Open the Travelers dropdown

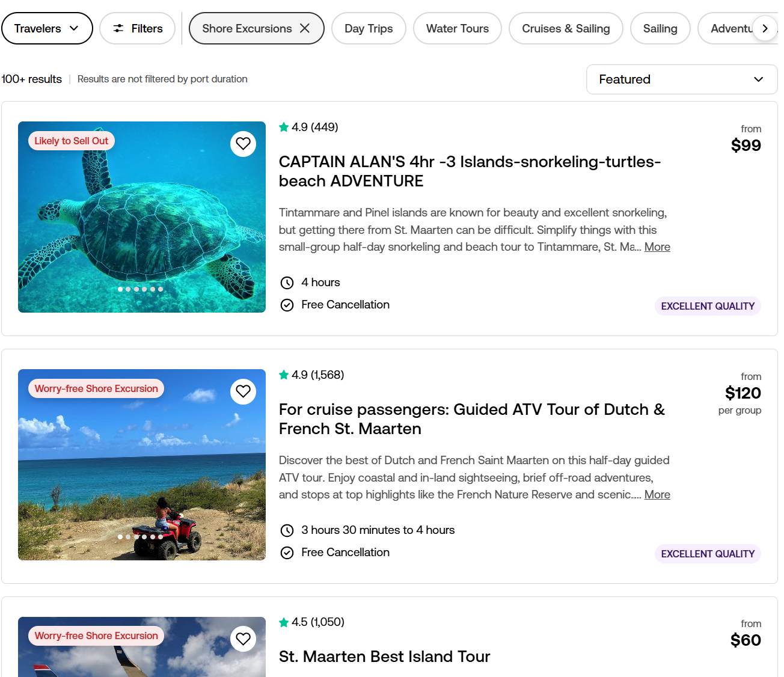tap(47, 28)
